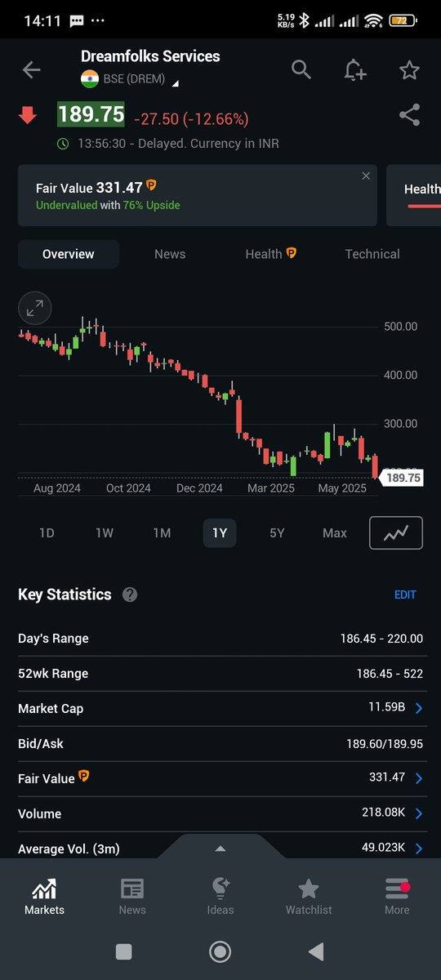The width and height of the screenshot is (441, 980).
Task: Select the Max chart range
Action: [x=335, y=533]
